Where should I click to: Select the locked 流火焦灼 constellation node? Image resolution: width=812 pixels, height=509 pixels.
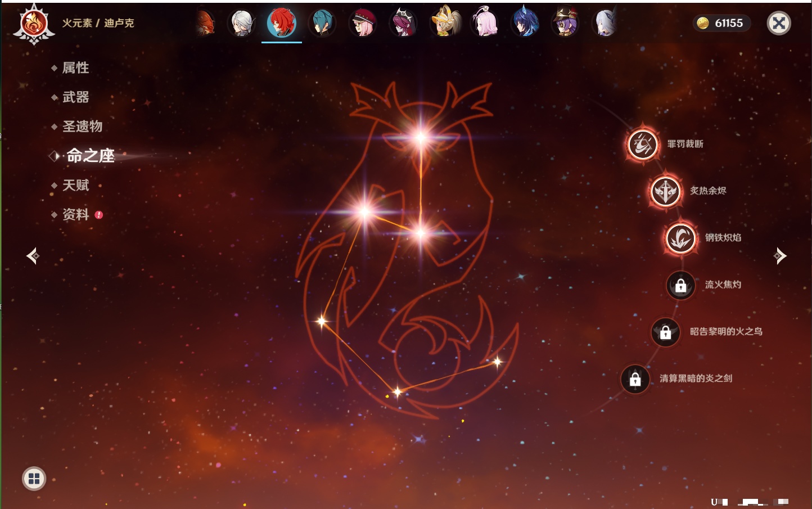[x=681, y=285]
